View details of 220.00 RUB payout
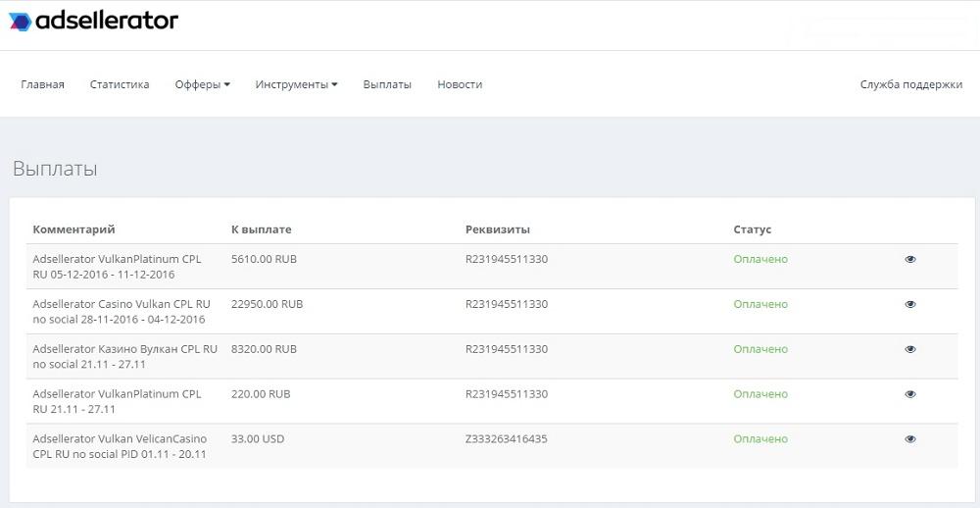Screen dimensions: 980x508 coord(910,394)
